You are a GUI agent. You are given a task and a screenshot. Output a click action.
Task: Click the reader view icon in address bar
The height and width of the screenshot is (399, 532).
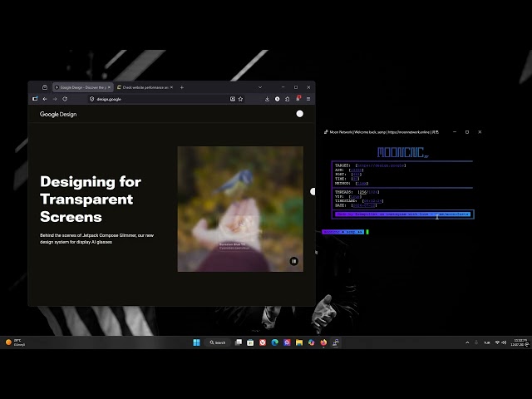(x=233, y=99)
